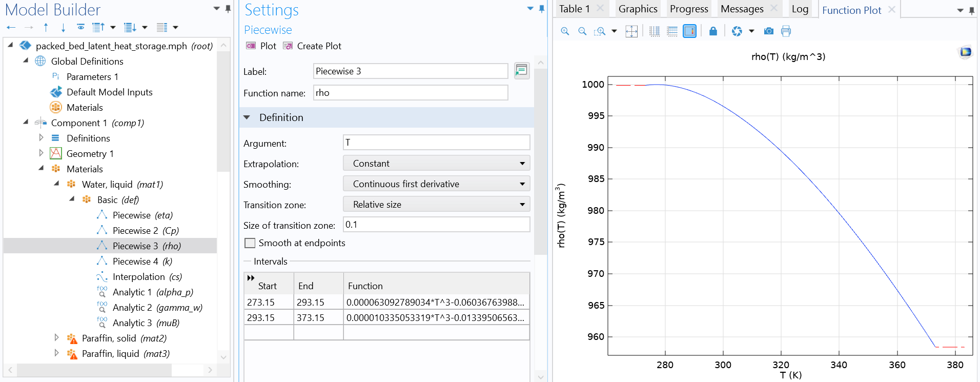Image resolution: width=980 pixels, height=382 pixels.
Task: Collapse the Definition section
Action: (247, 117)
